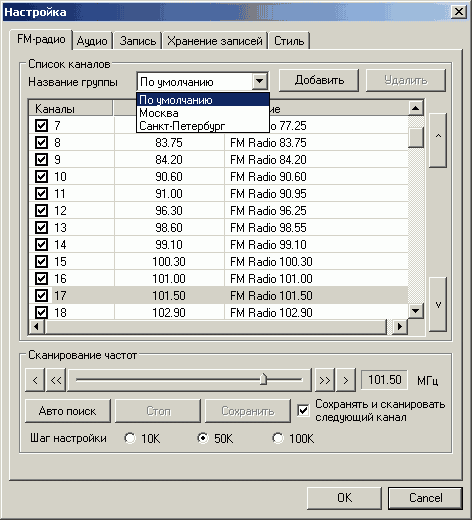Choose 'Санкт-Петербург' in the dropdown list
The width and height of the screenshot is (472, 520).
[203, 126]
